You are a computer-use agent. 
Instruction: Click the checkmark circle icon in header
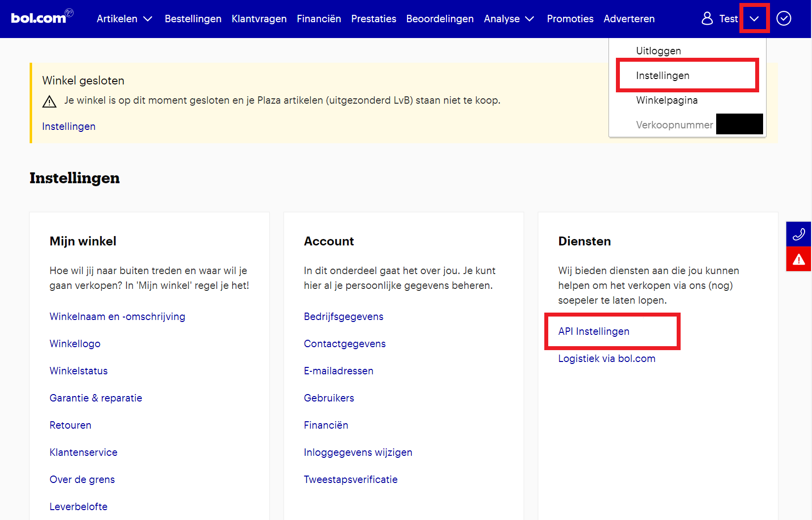point(784,18)
